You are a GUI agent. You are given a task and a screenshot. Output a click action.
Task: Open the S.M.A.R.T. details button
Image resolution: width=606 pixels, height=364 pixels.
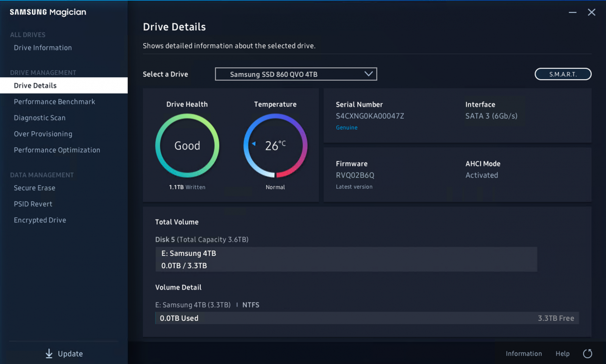point(563,74)
